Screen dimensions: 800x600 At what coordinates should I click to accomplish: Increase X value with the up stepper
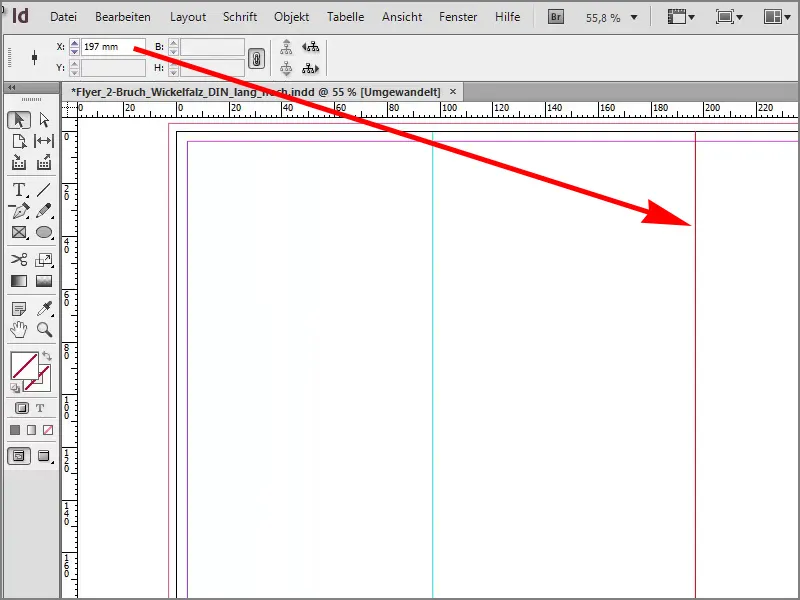click(x=74, y=43)
